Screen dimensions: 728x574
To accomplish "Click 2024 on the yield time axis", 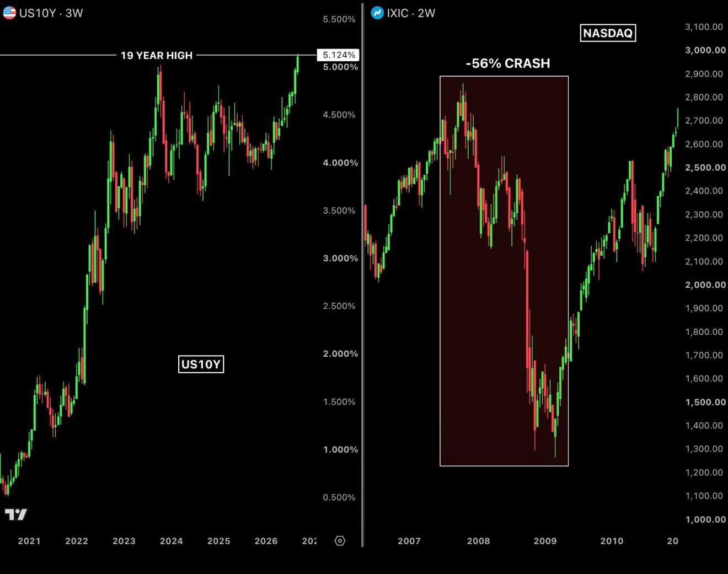I will pyautogui.click(x=172, y=541).
